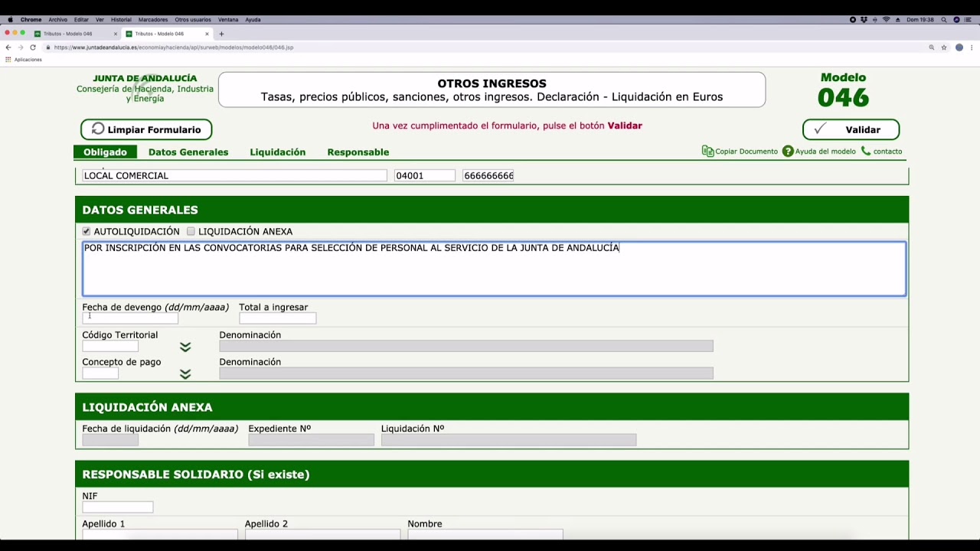Open Ayuda del modelo help link
This screenshot has width=980, height=551.
pos(825,152)
